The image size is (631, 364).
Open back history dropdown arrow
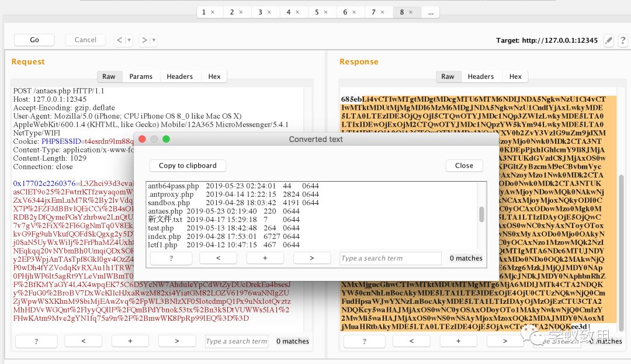129,40
